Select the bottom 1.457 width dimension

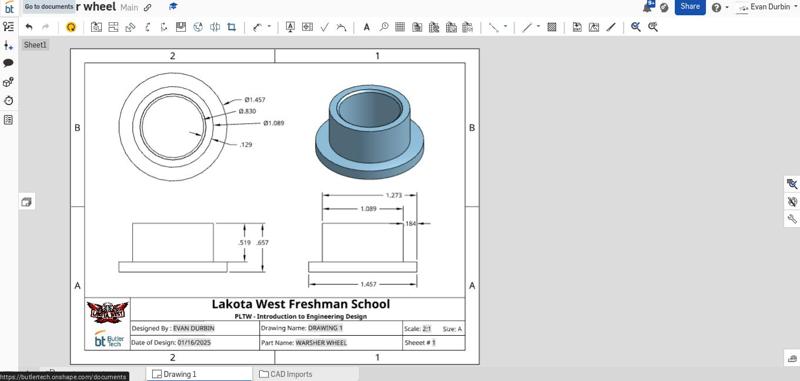tap(368, 285)
